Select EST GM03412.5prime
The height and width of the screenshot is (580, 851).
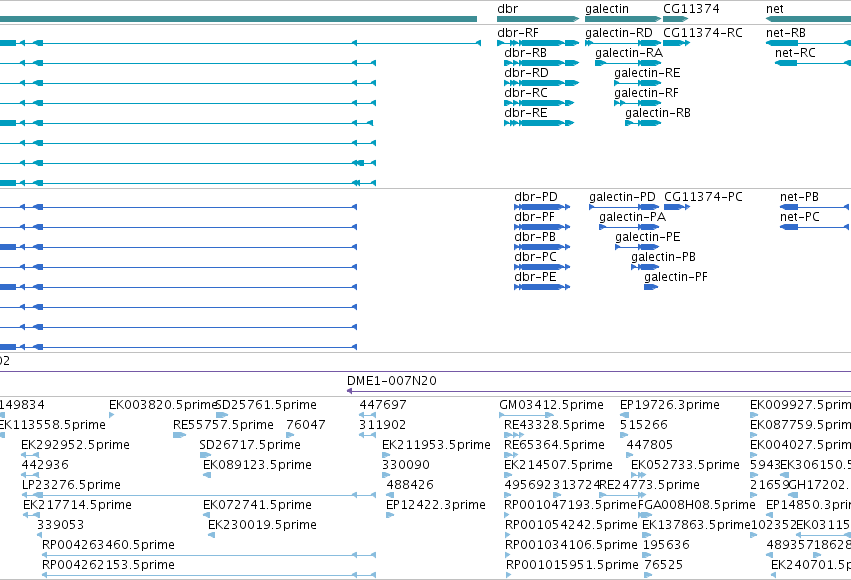click(x=551, y=405)
